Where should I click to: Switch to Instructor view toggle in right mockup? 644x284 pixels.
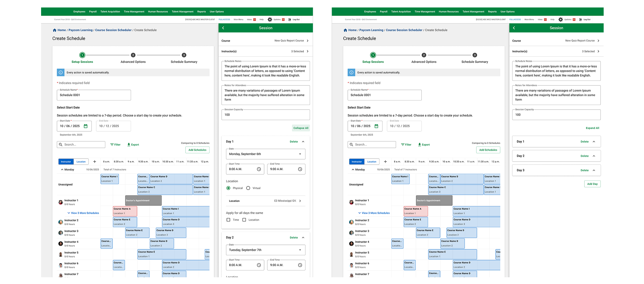tap(357, 162)
